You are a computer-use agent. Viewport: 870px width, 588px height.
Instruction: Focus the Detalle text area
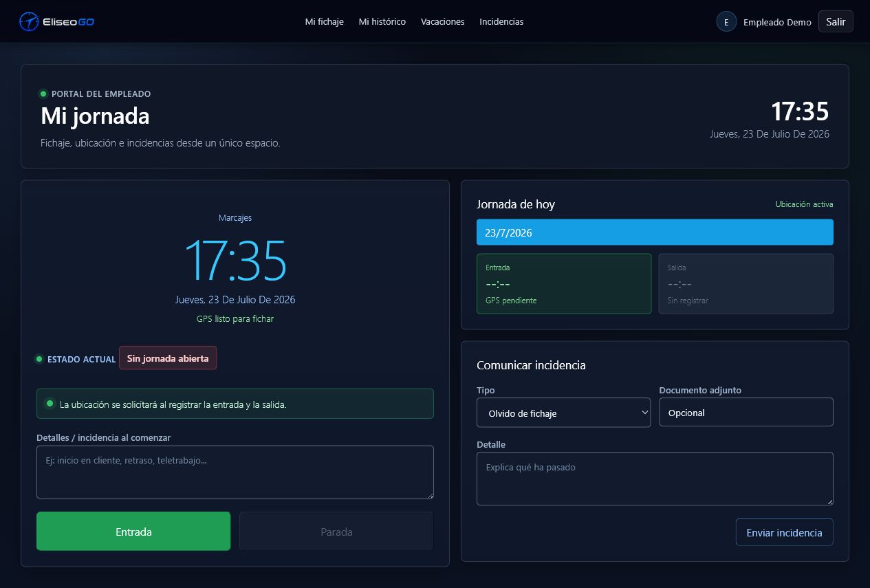[655, 479]
